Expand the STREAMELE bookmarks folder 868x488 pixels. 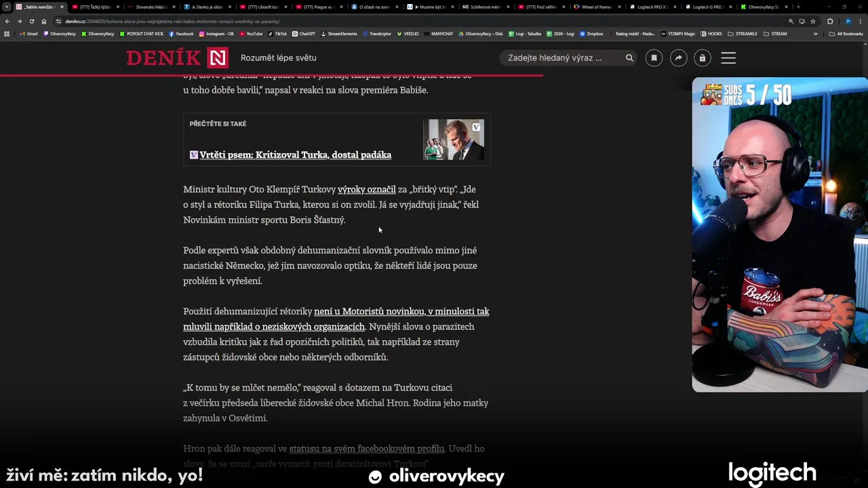tap(742, 33)
